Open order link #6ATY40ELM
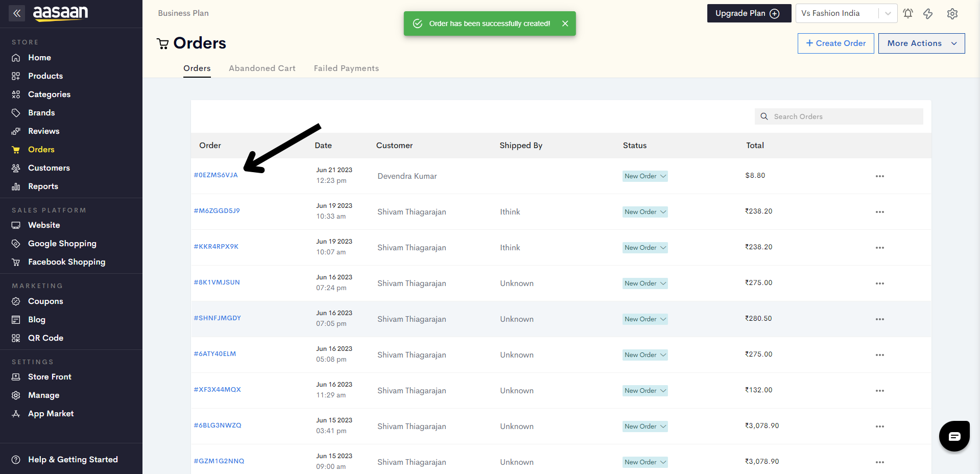Viewport: 980px width, 474px height. pyautogui.click(x=215, y=354)
